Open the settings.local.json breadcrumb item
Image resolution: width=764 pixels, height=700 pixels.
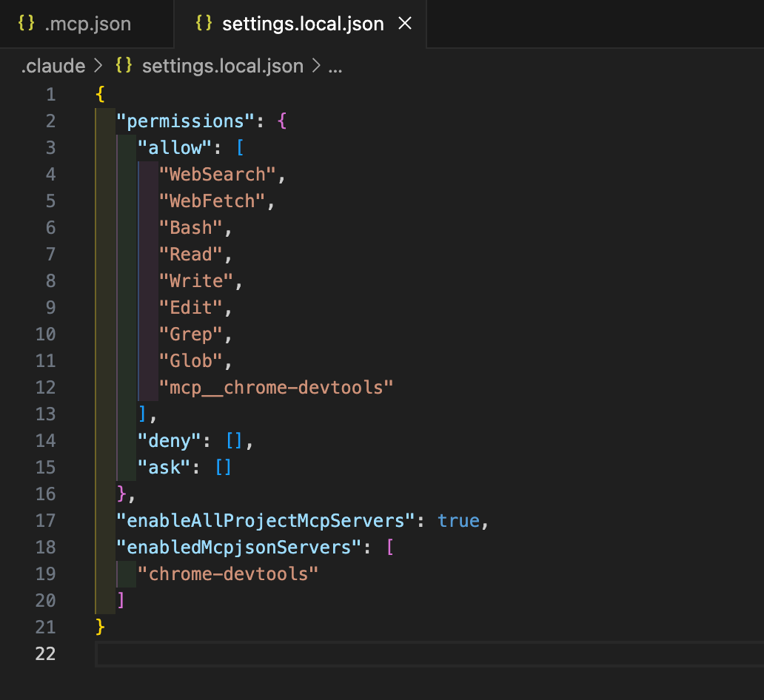tap(222, 66)
